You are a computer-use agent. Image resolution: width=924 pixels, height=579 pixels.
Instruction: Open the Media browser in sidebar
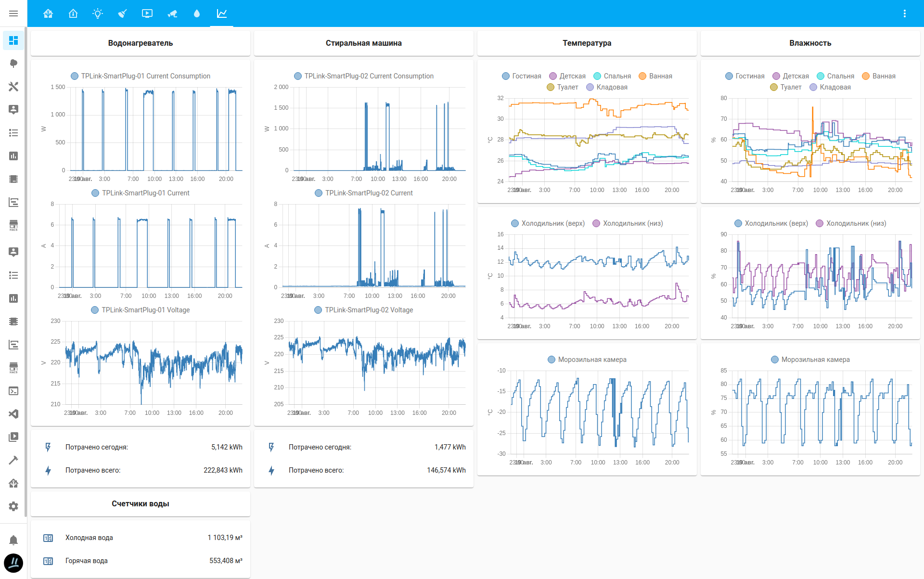coord(13,437)
